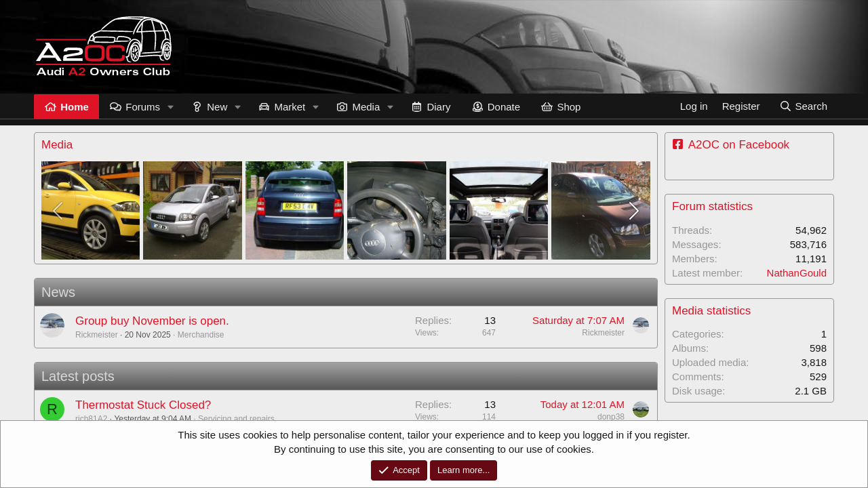Open the Diary menu item

click(x=431, y=107)
